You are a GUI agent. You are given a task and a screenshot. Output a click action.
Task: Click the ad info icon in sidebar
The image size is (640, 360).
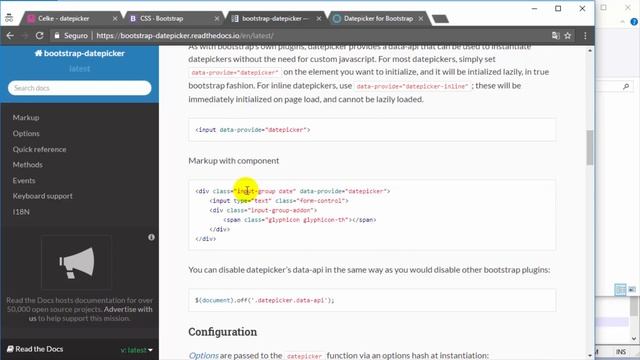coord(151,237)
